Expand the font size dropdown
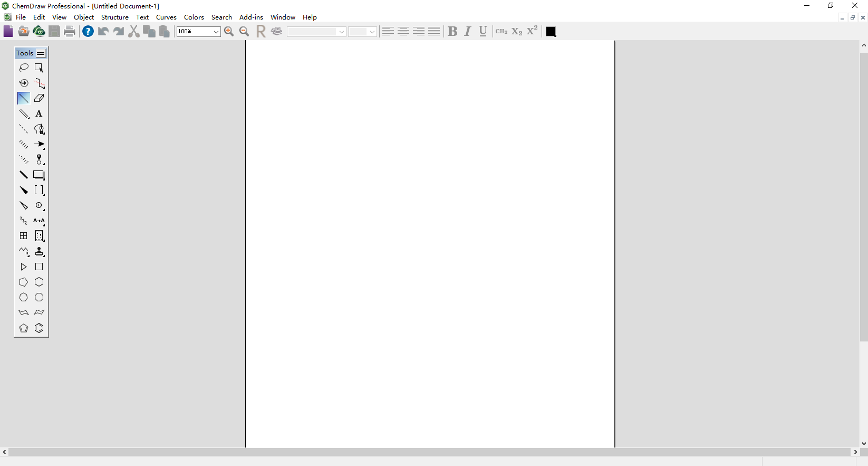 pyautogui.click(x=372, y=32)
